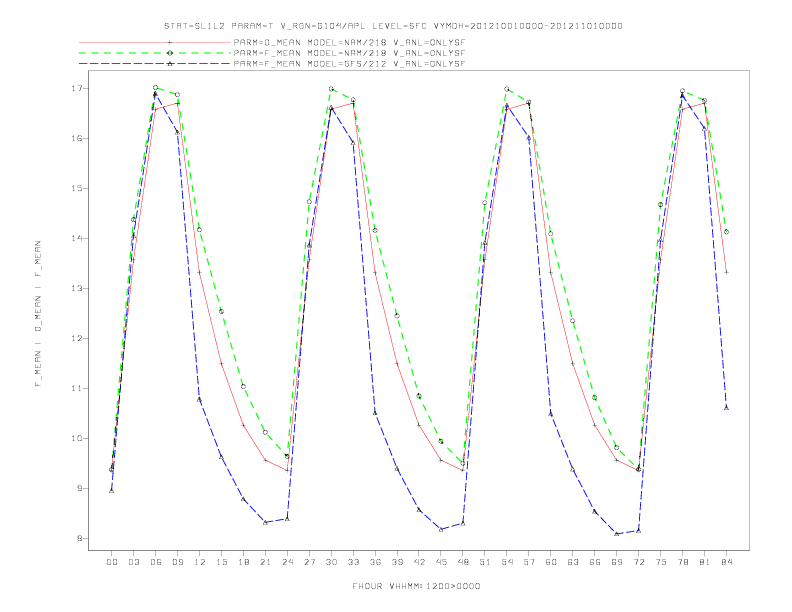
Task: Click the x-axis tick label 54
Action: [x=507, y=562]
